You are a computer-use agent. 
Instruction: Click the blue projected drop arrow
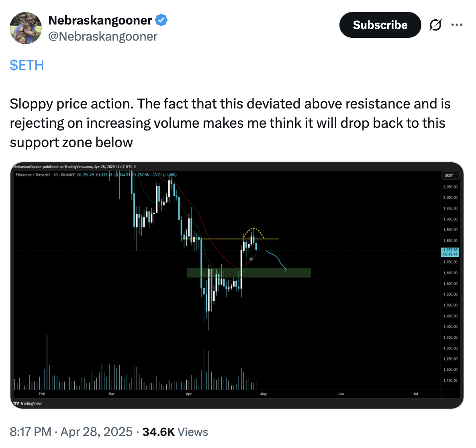[x=278, y=258]
